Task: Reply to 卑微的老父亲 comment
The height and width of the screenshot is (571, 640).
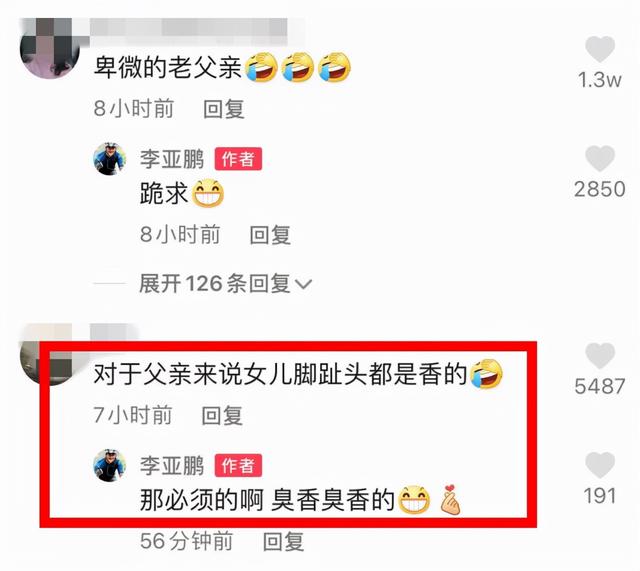Action: point(224,109)
